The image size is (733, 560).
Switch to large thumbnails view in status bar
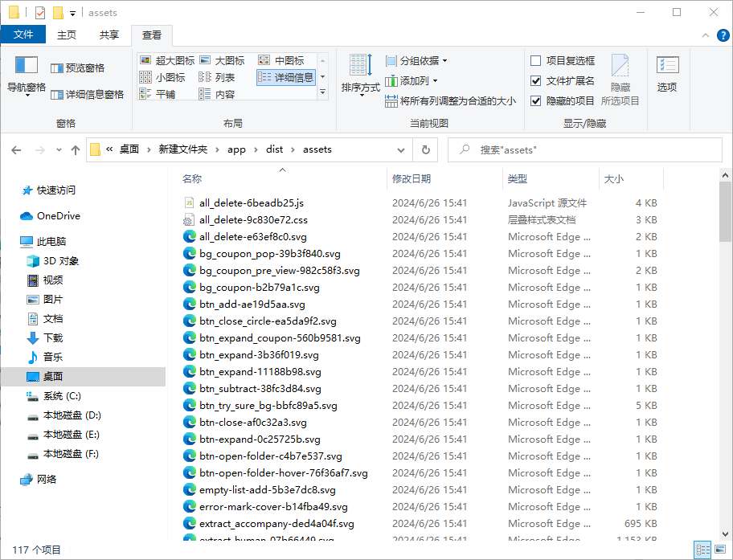721,550
